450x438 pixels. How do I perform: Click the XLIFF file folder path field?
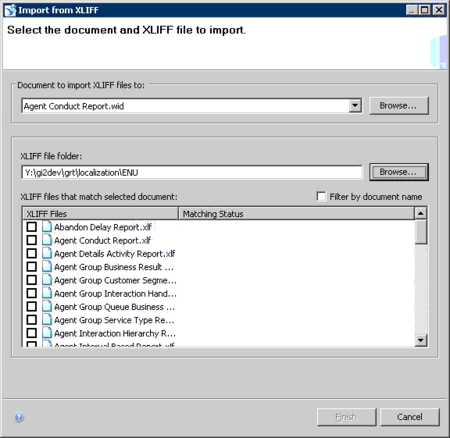[192, 172]
